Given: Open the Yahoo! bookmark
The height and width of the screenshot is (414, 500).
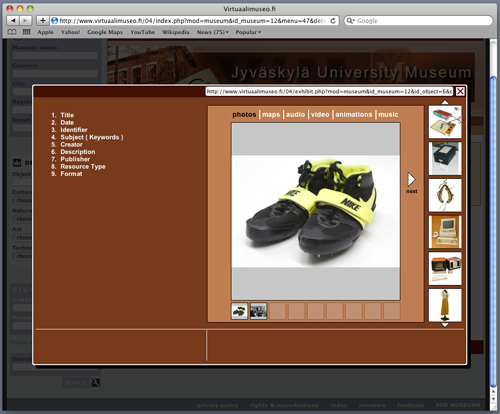Looking at the screenshot, I should tap(70, 32).
